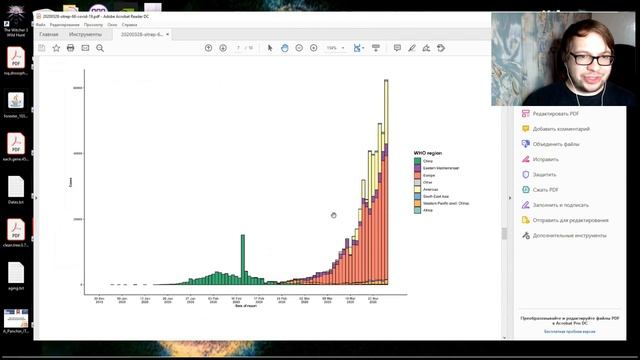
Task: Open the sign document pen tool
Action: pyautogui.click(x=426, y=48)
